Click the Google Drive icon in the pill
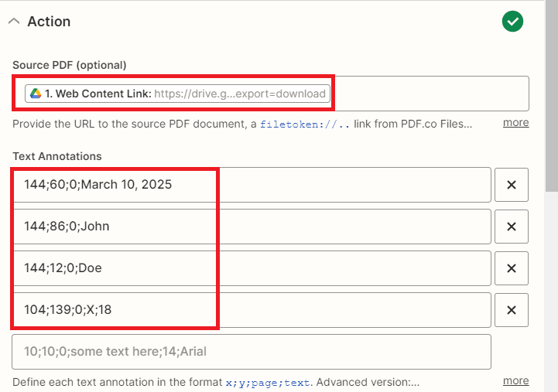 [x=35, y=94]
